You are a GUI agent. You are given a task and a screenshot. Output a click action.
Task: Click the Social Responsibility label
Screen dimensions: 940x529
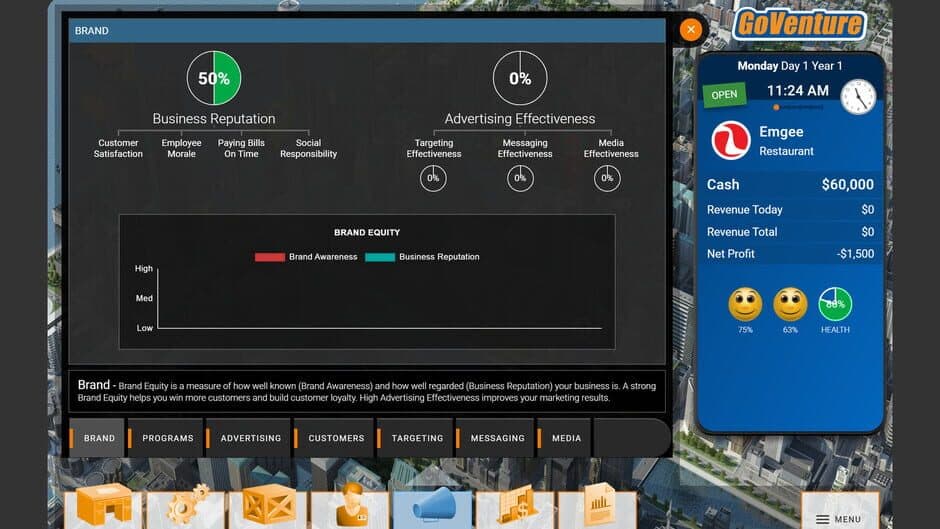pyautogui.click(x=308, y=148)
